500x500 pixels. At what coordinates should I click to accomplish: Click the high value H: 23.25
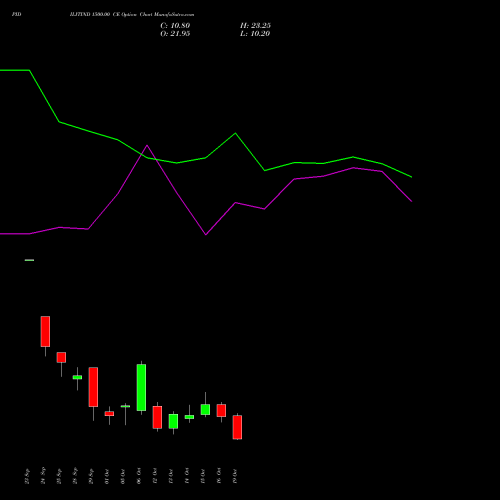pyautogui.click(x=255, y=26)
